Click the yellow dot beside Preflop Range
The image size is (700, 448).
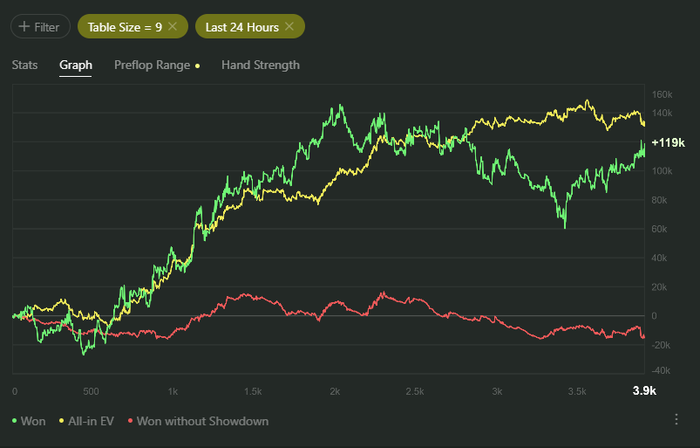click(198, 66)
